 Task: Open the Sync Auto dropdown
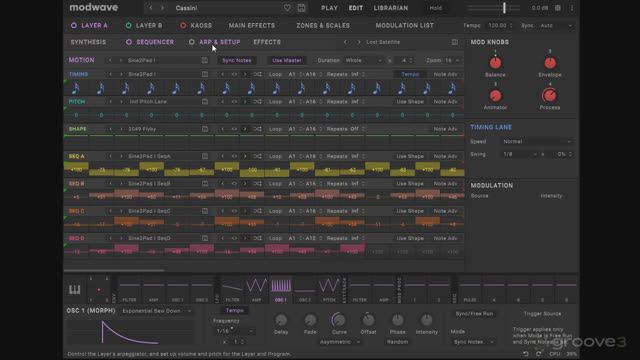tap(556, 25)
